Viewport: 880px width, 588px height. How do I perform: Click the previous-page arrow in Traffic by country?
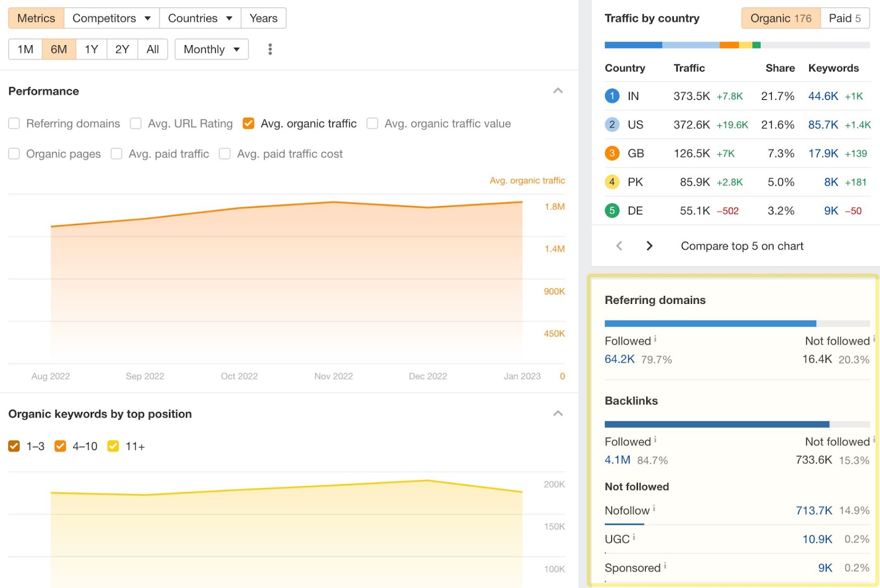619,246
